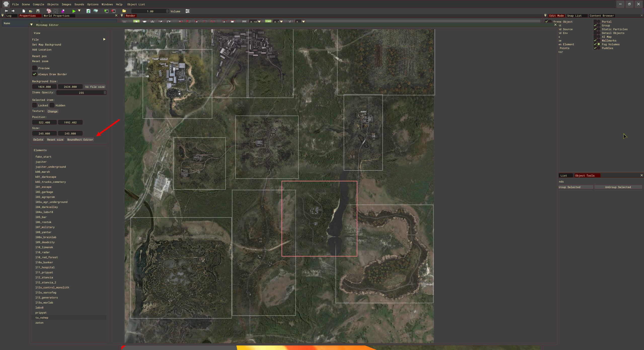Toggle the Hidden checkbox for the selected item

52,105
